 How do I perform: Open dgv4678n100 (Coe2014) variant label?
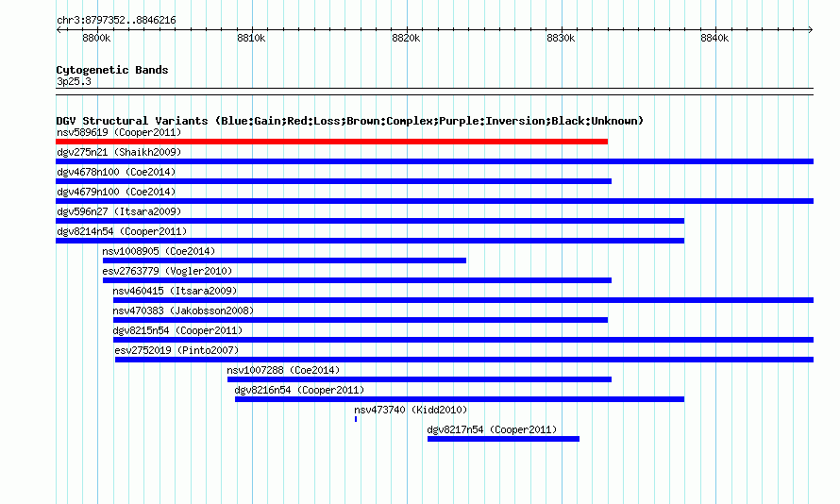coord(116,172)
